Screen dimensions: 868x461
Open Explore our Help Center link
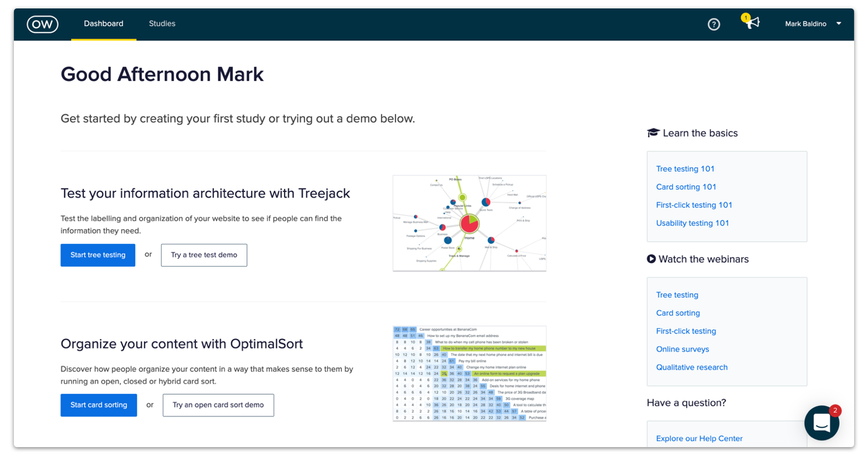tap(699, 439)
